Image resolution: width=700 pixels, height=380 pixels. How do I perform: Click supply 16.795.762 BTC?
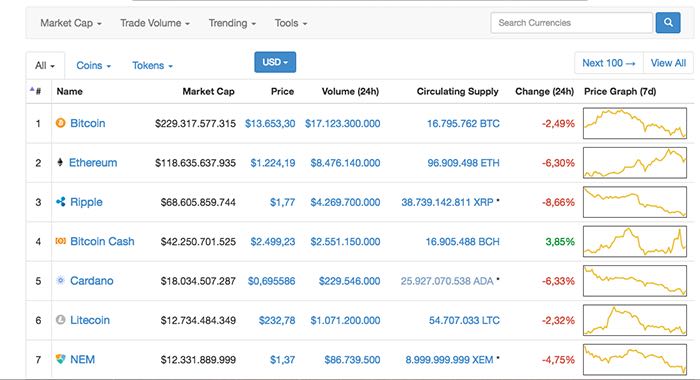click(463, 124)
